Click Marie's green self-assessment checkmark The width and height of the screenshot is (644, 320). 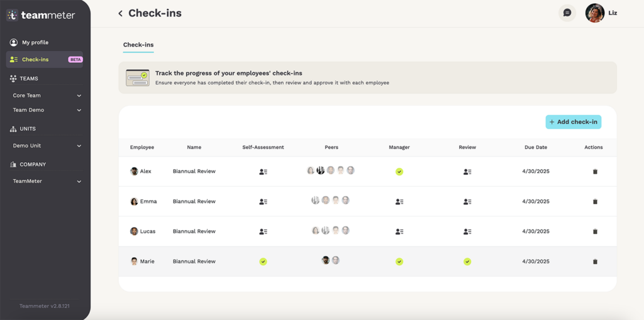[264, 262]
